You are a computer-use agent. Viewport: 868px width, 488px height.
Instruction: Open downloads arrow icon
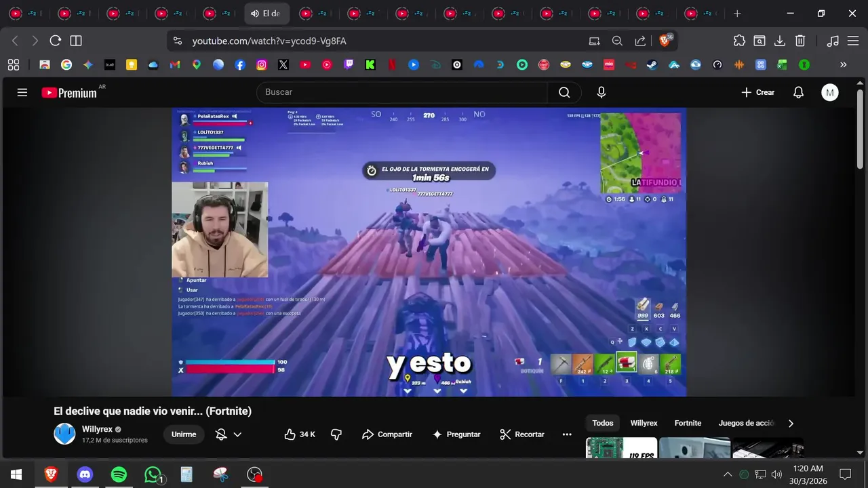coord(780,41)
